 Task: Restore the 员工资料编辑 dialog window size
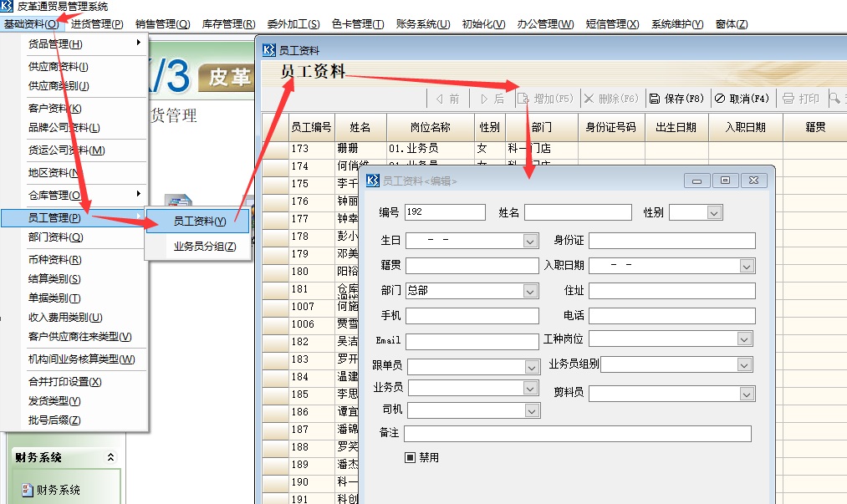pos(724,180)
